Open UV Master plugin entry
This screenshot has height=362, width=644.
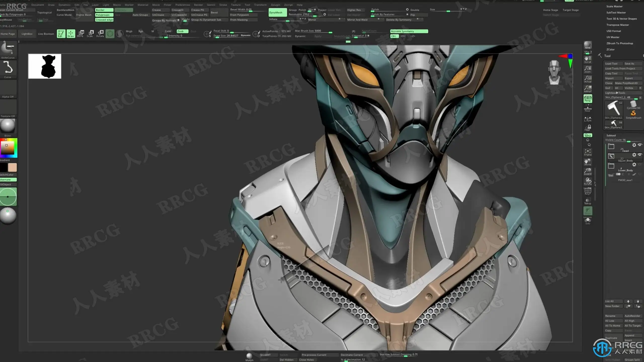(613, 37)
